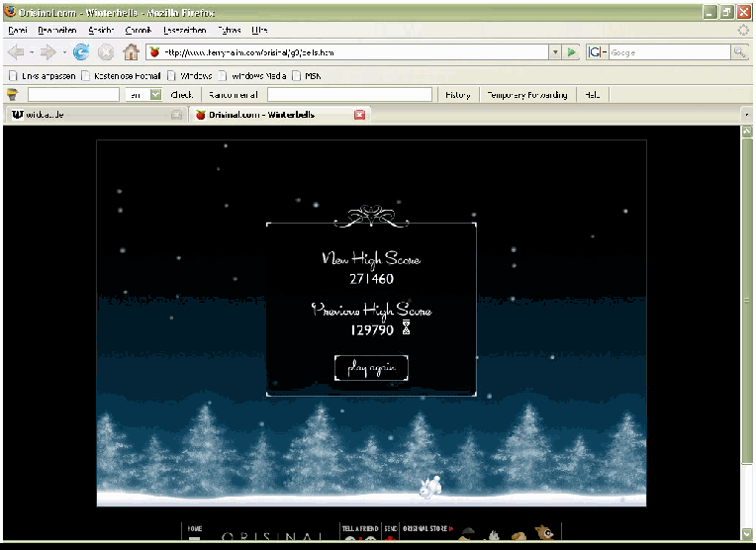Click the Google search input field
This screenshot has height=550, width=756.
pos(670,52)
